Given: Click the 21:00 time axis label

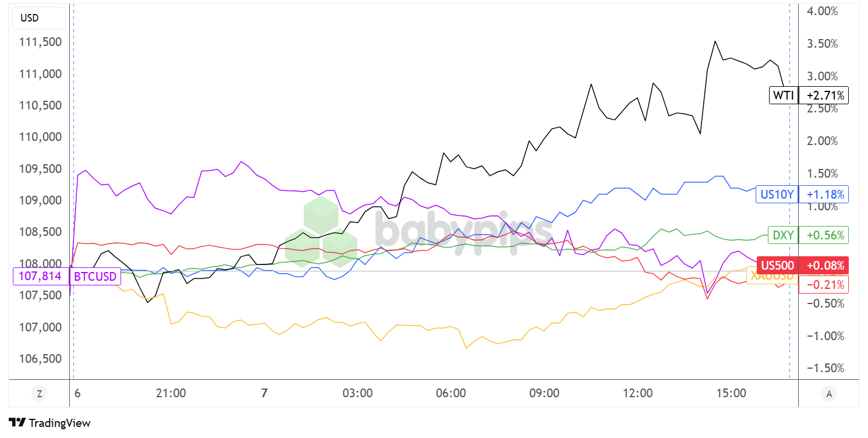Looking at the screenshot, I should pos(171,393).
